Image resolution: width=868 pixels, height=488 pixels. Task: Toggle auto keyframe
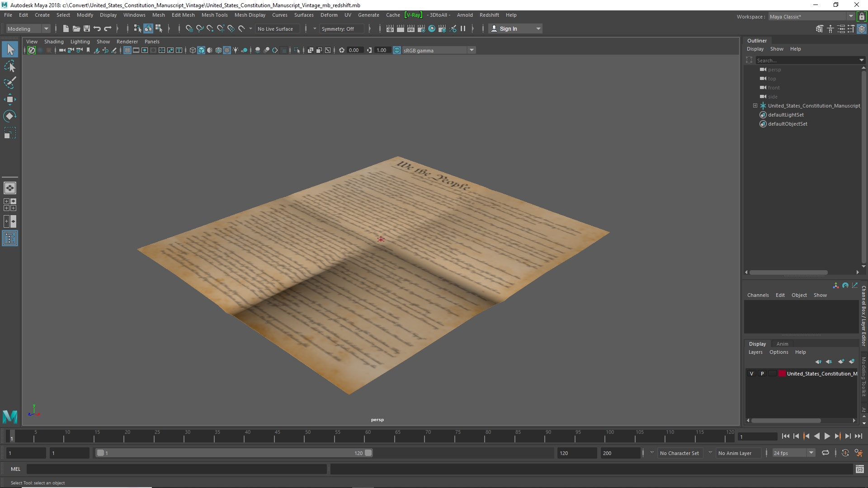point(845,453)
